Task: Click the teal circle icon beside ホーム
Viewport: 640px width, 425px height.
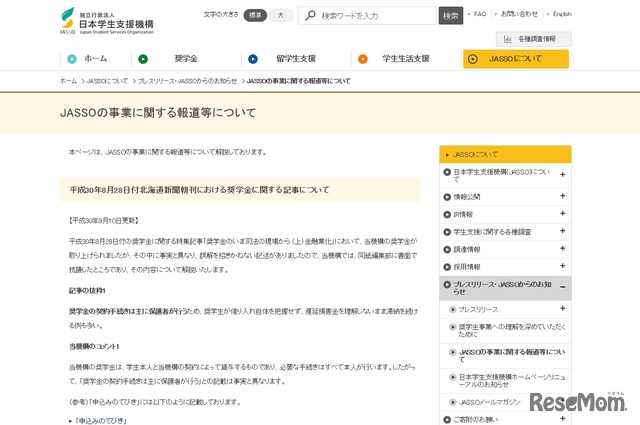Action: click(72, 59)
